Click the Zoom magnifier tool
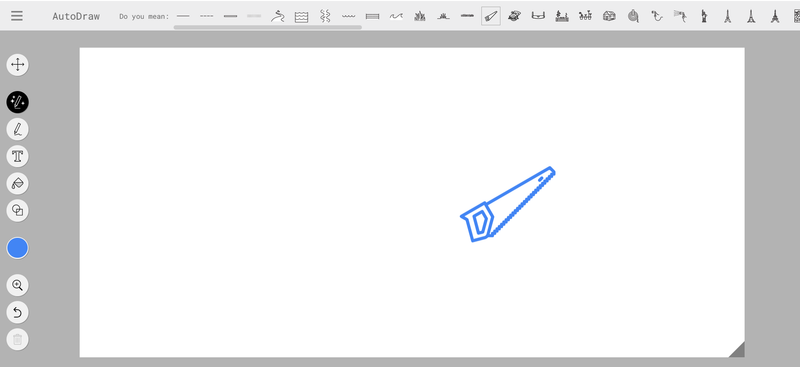The image size is (800, 367). (x=17, y=285)
